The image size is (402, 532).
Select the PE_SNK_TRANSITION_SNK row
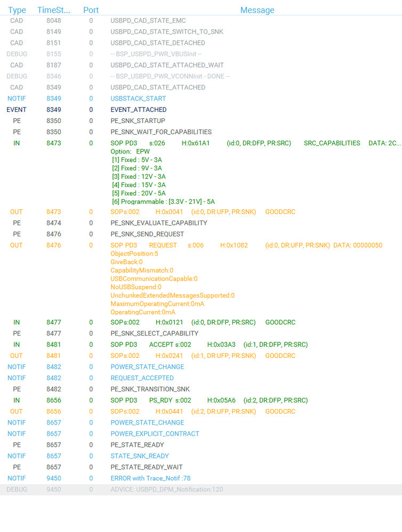pyautogui.click(x=201, y=389)
